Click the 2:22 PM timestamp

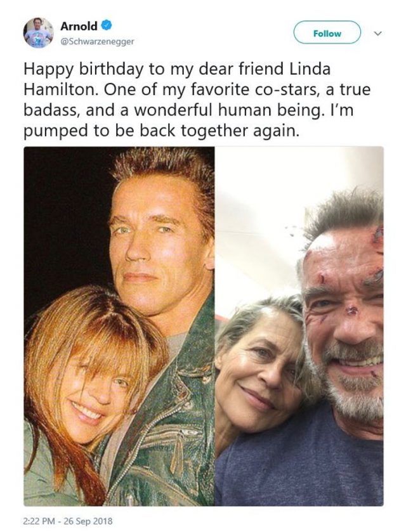[x=39, y=521]
